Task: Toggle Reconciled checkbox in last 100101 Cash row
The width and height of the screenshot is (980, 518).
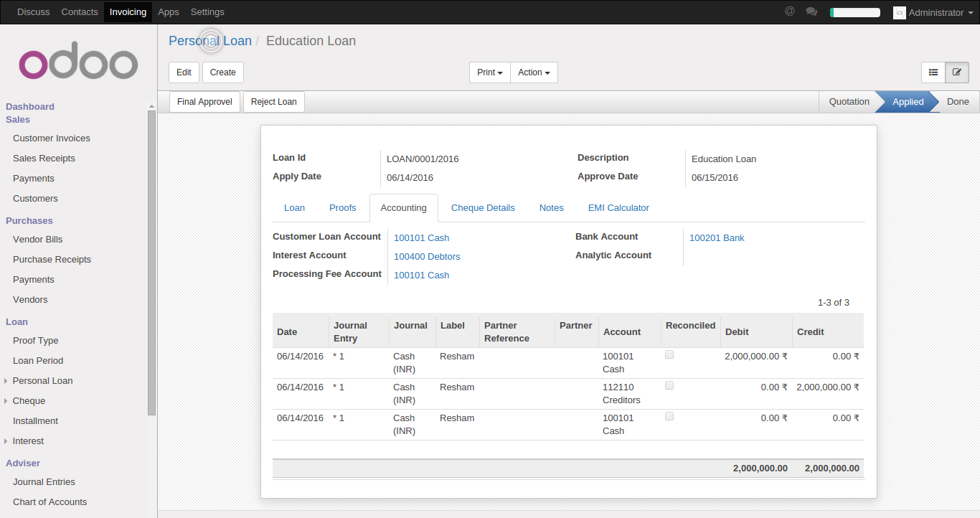Action: coord(669,416)
